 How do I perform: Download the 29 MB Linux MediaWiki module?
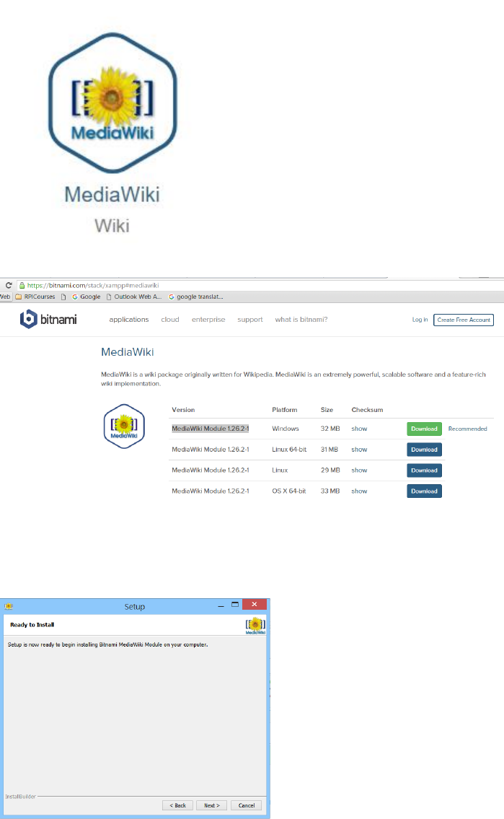[424, 470]
